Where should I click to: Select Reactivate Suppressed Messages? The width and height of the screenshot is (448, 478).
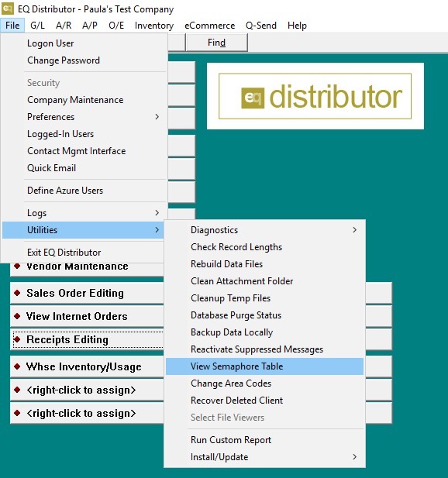264,349
